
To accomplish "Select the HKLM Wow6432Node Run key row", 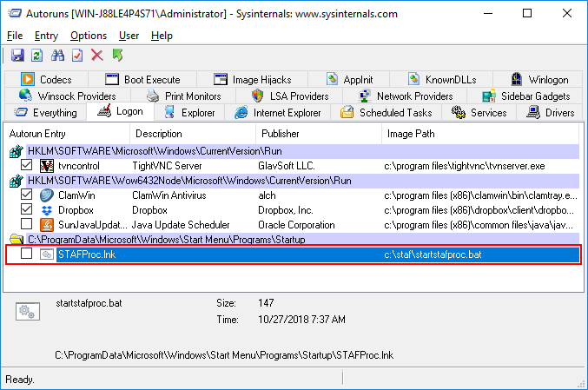I will [294, 181].
